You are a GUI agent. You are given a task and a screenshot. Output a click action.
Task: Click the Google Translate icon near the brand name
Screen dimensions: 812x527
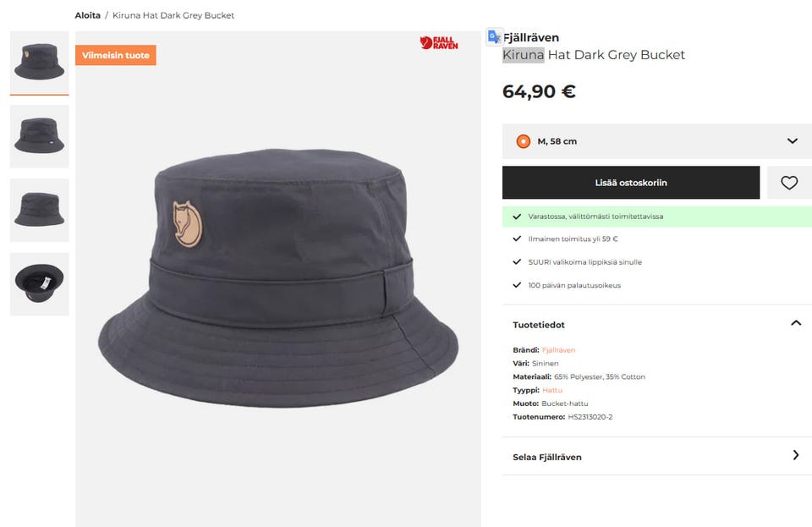tap(494, 36)
